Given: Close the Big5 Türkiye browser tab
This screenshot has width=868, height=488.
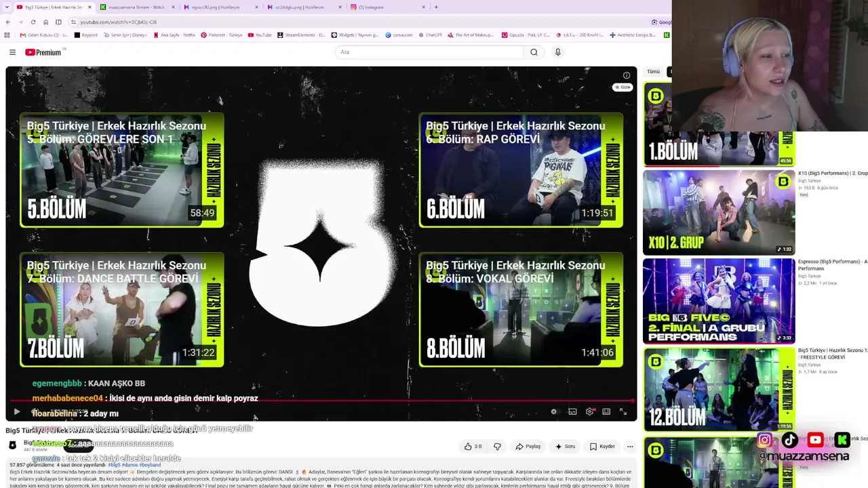Looking at the screenshot, I should tap(90, 7).
